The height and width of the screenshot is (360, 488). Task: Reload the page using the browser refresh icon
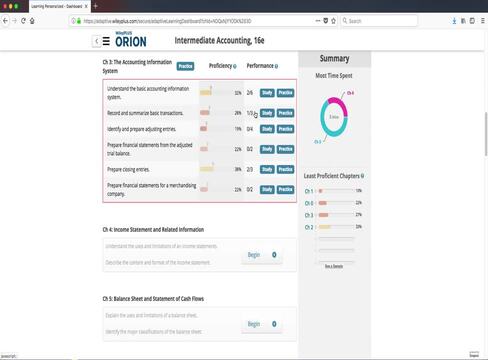(x=23, y=21)
